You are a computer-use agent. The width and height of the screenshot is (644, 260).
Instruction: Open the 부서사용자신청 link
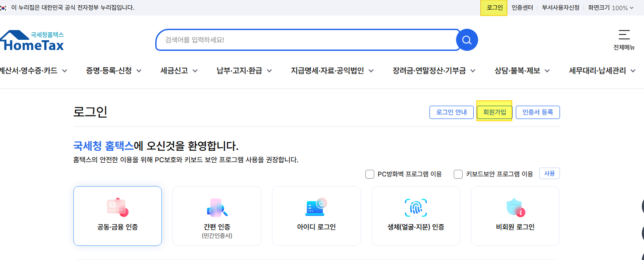pos(561,8)
